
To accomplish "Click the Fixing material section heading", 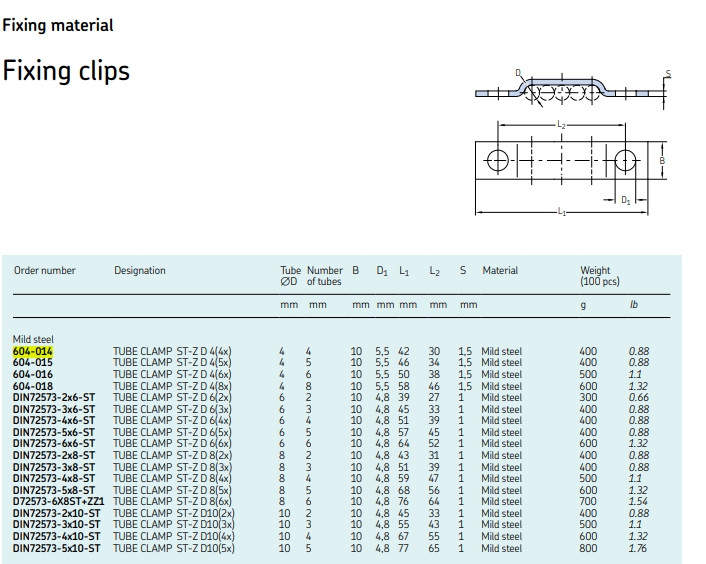I will 58,25.
